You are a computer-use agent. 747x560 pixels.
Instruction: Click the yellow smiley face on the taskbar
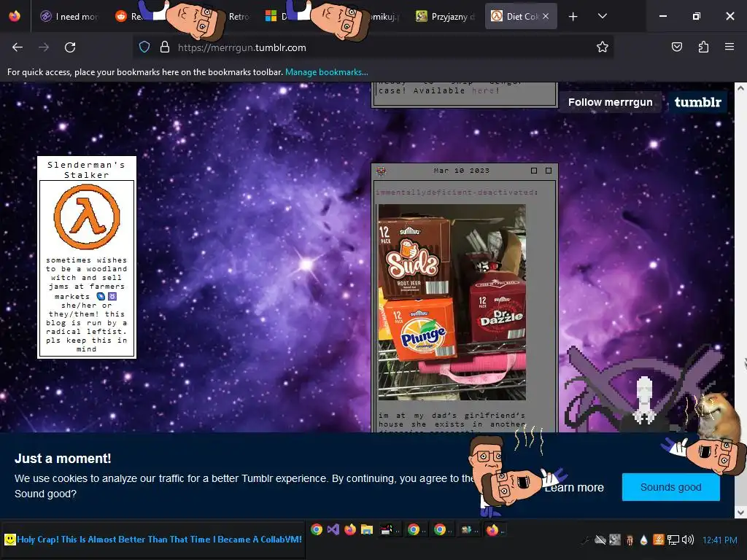coord(9,540)
